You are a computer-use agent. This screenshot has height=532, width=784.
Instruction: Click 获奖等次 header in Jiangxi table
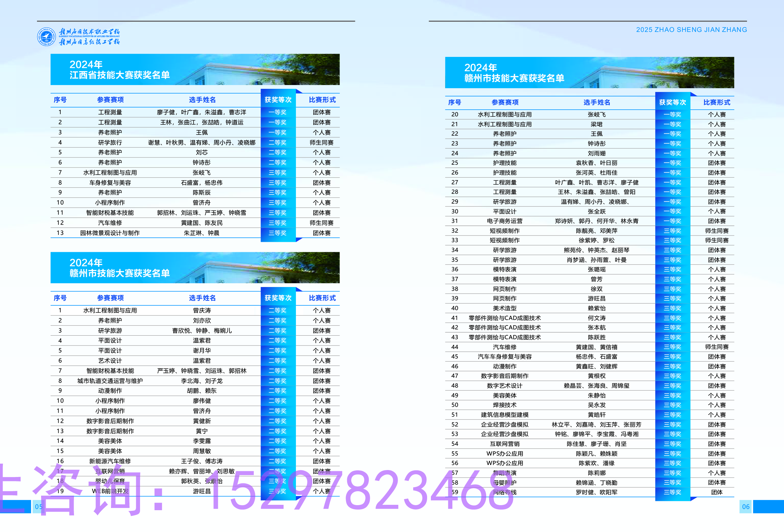click(x=278, y=100)
